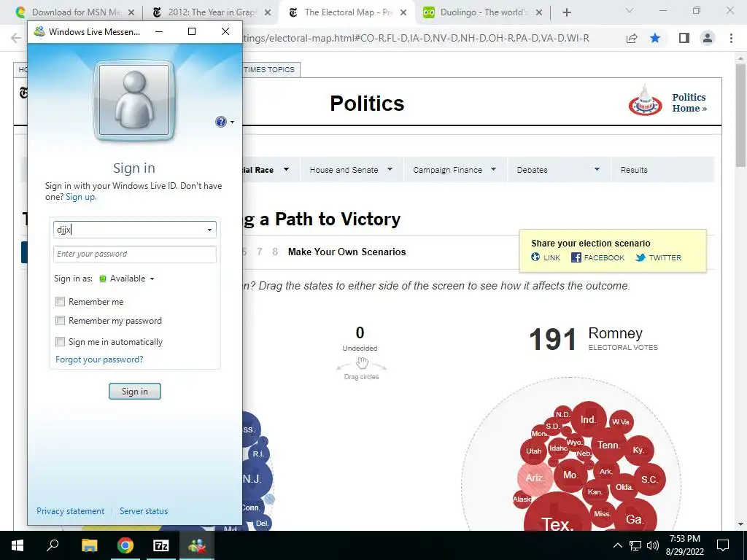Close the Duolingo browser tab

tap(539, 13)
